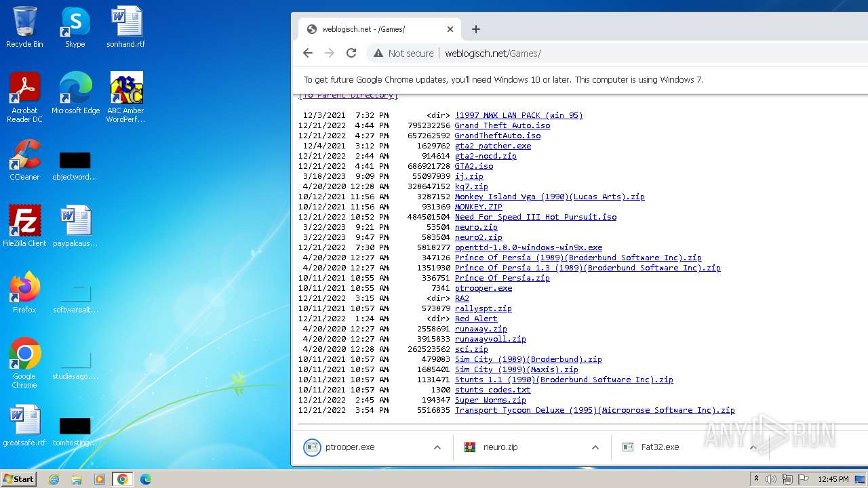The height and width of the screenshot is (488, 868).
Task: Open sonhand.rtf document icon
Action: (x=126, y=27)
